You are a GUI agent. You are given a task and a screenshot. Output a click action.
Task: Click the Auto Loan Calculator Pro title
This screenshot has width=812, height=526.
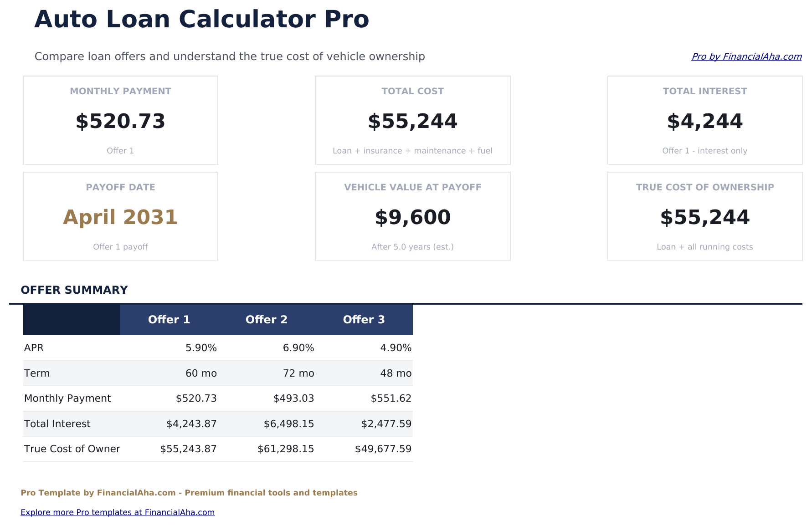[202, 19]
